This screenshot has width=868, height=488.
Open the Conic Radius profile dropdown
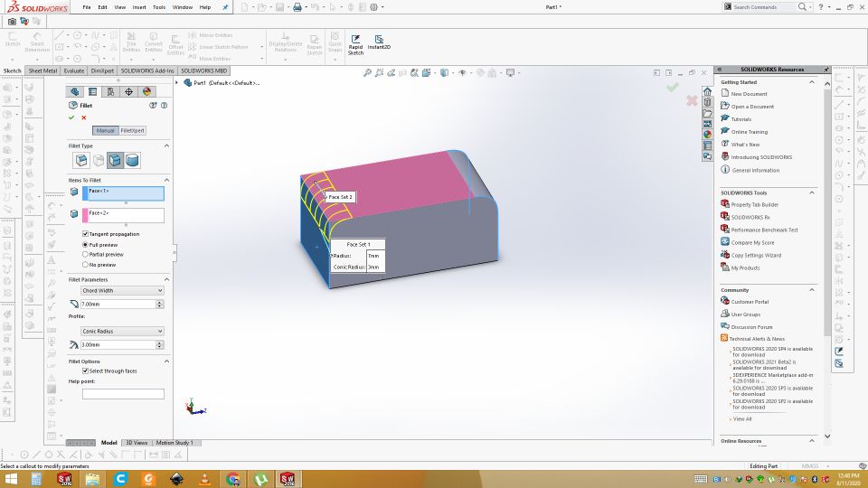(x=122, y=331)
